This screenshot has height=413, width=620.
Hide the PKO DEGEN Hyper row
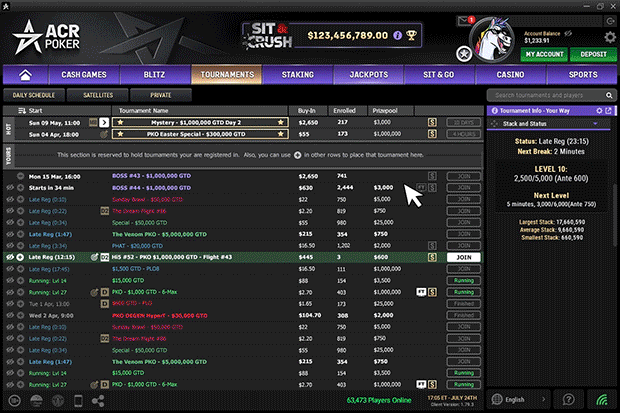pyautogui.click(x=10, y=315)
